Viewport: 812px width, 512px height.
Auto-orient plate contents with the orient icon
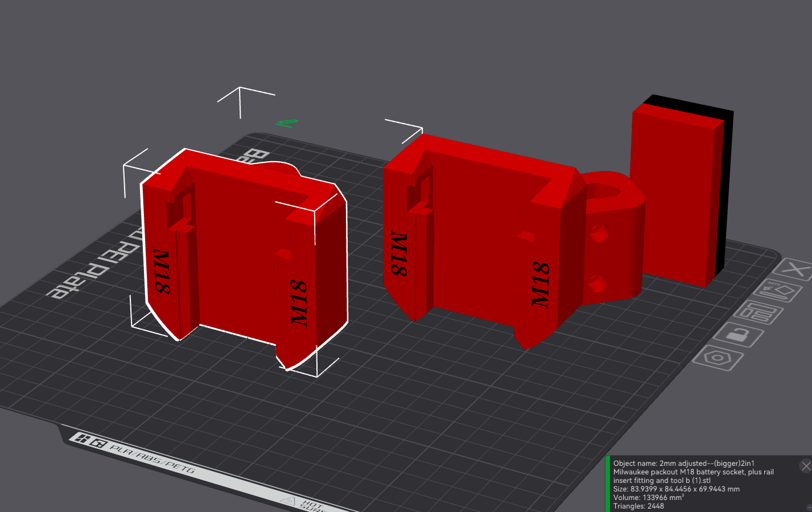pos(777,290)
